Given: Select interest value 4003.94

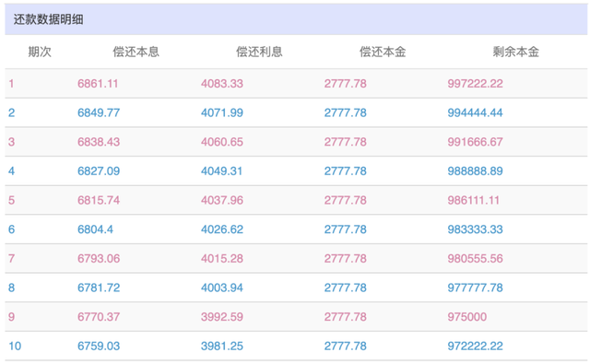Looking at the screenshot, I should [222, 288].
